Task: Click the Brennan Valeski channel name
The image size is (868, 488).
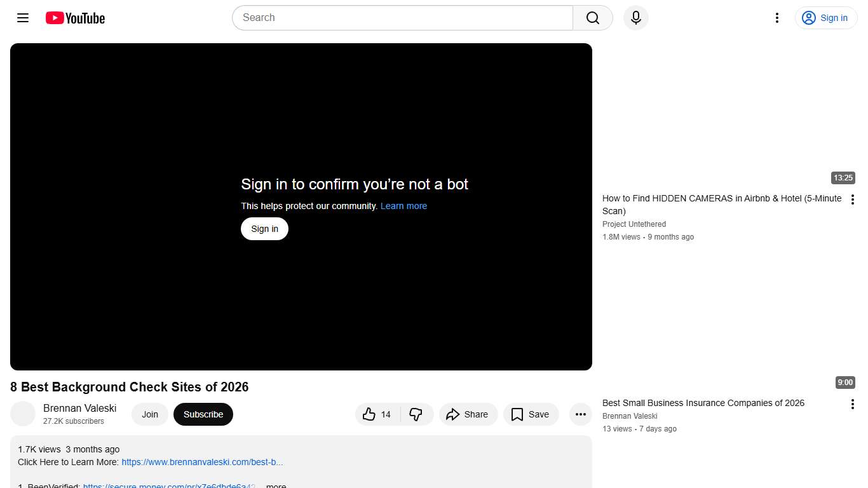Action: pyautogui.click(x=79, y=408)
